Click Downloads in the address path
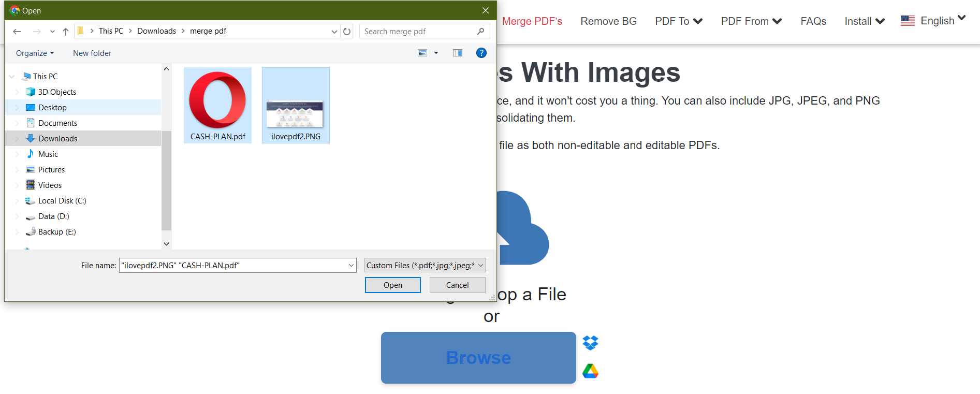The width and height of the screenshot is (980, 394). click(156, 31)
